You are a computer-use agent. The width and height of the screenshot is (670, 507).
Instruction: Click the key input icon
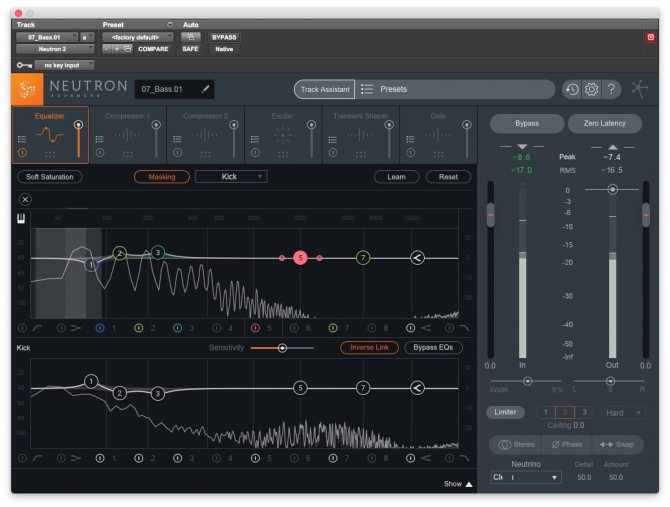[24, 65]
